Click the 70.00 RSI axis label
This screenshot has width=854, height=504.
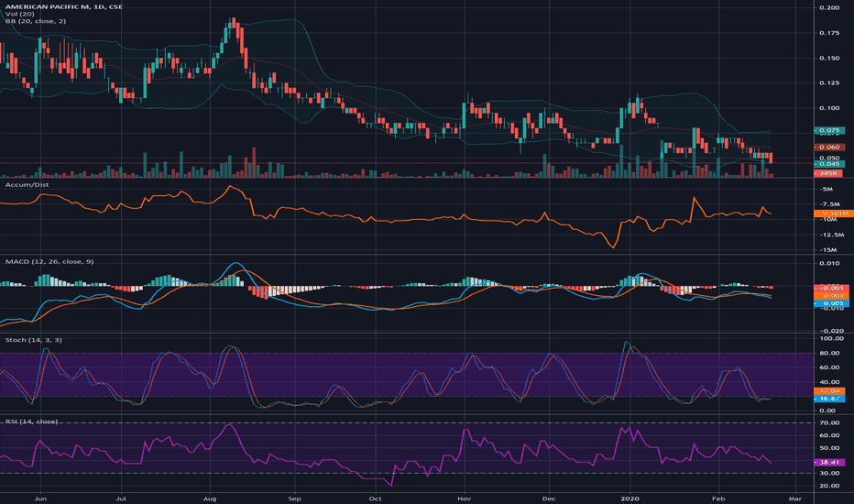click(x=830, y=422)
